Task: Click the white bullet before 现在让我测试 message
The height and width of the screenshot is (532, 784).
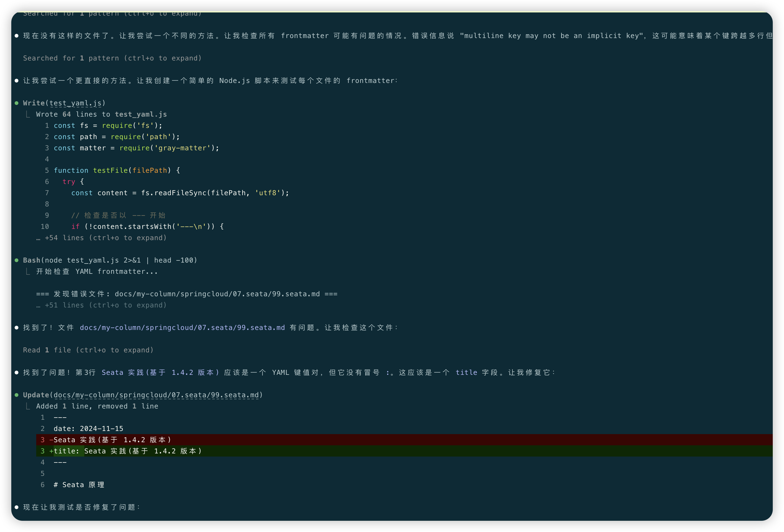Action: 17,507
